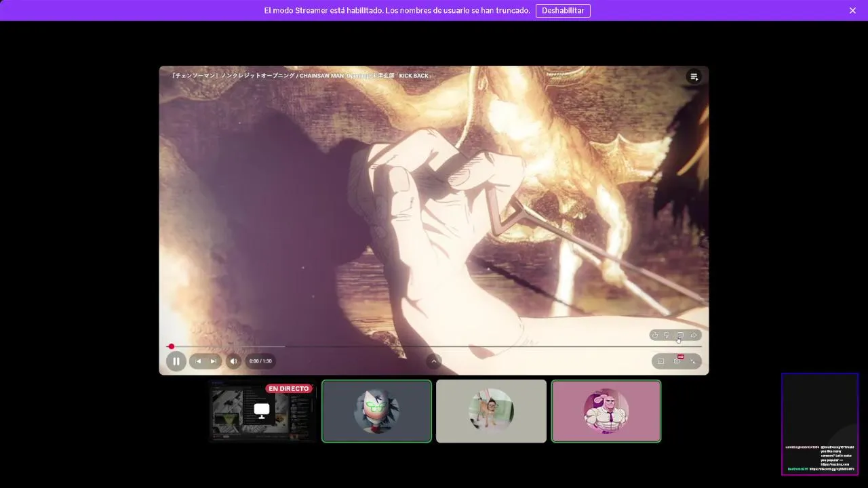Open the EN DIRECTO screen share tile

tap(262, 411)
